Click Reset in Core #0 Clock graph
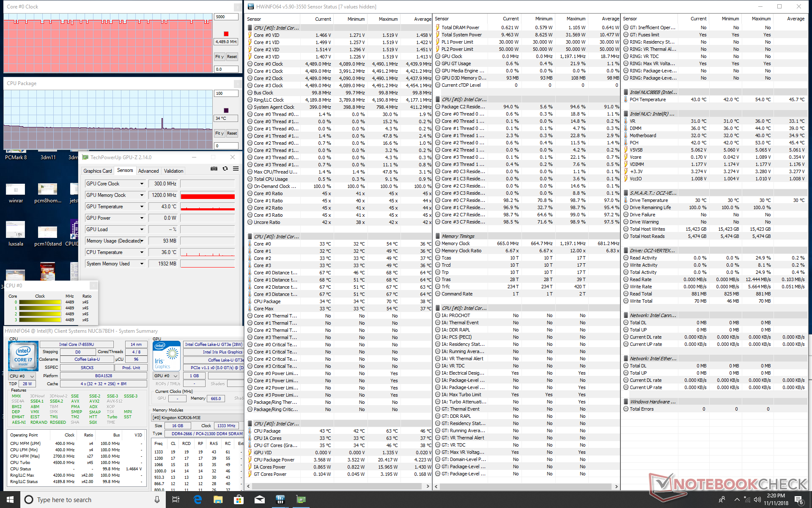This screenshot has height=508, width=812. 232,57
